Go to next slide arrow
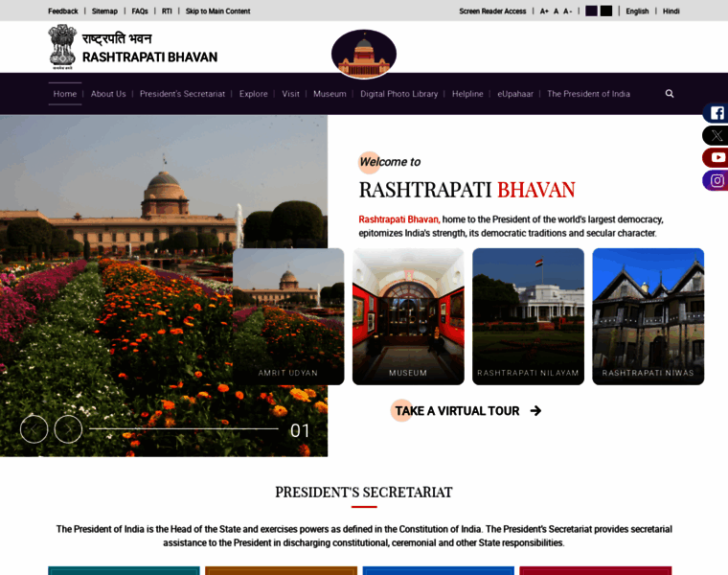The width and height of the screenshot is (728, 575). click(x=68, y=429)
